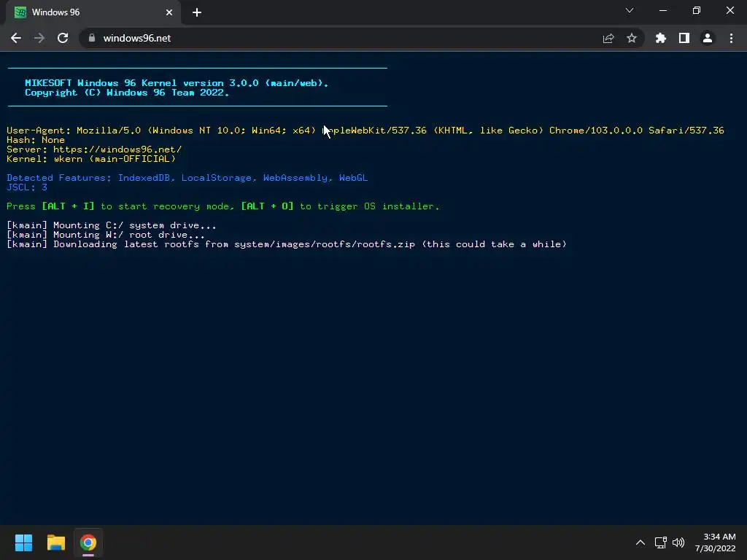
Task: Click the 'MIKESOFT Windows 96 Kernel' header line
Action: tap(177, 83)
